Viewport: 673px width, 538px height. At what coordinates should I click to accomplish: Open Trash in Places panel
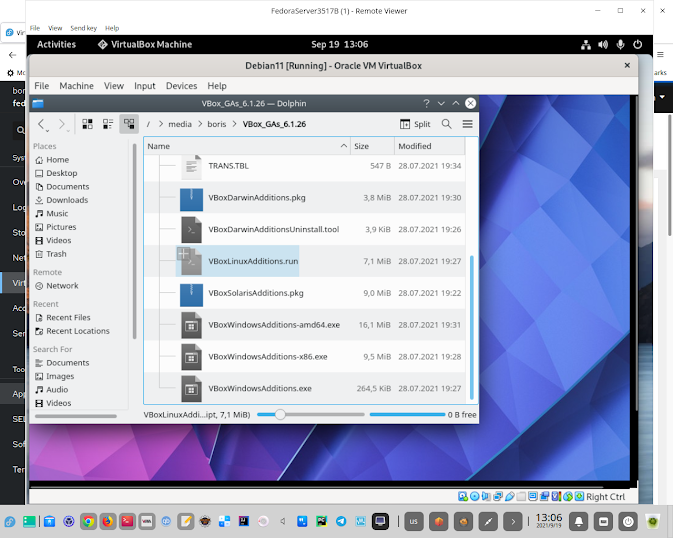(x=51, y=254)
